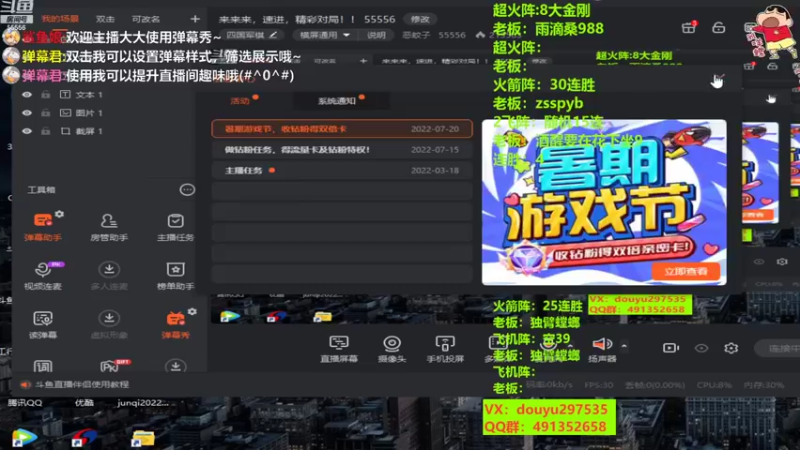The height and width of the screenshot is (450, 800).
Task: Open the 暑期游戏节 activity entry
Action: coord(342,129)
